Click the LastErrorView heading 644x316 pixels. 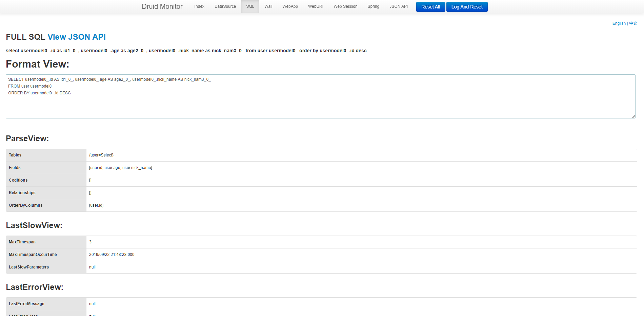(x=35, y=287)
